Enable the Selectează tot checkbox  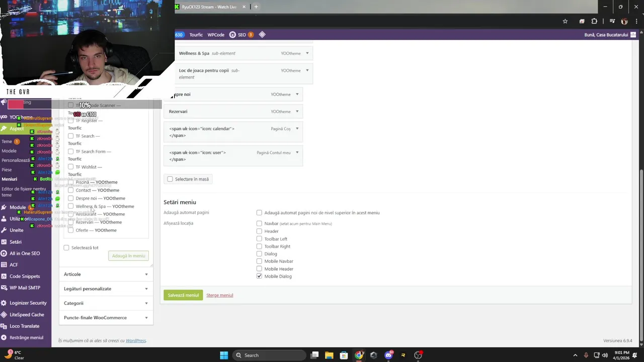point(66,248)
